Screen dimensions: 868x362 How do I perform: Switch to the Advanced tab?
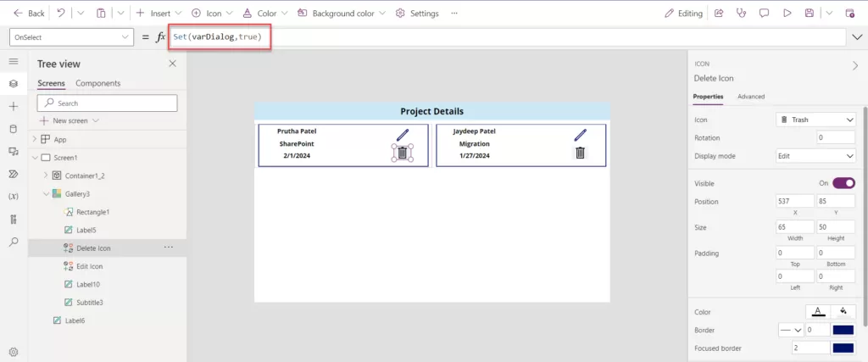point(750,97)
